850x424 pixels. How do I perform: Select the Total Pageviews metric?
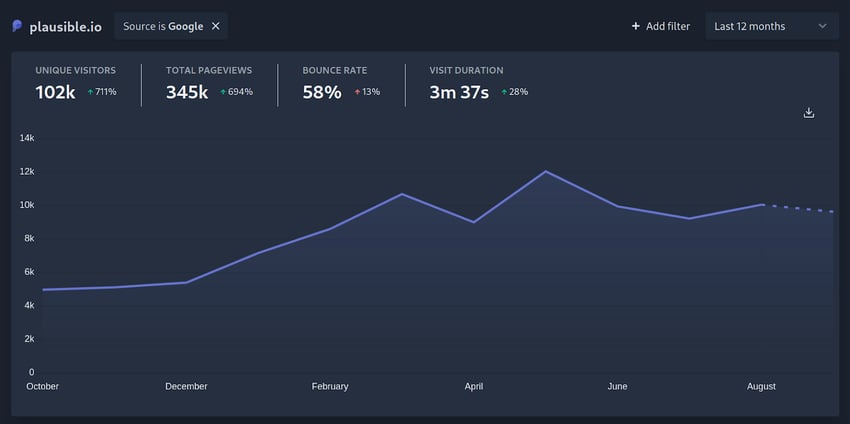click(x=209, y=85)
